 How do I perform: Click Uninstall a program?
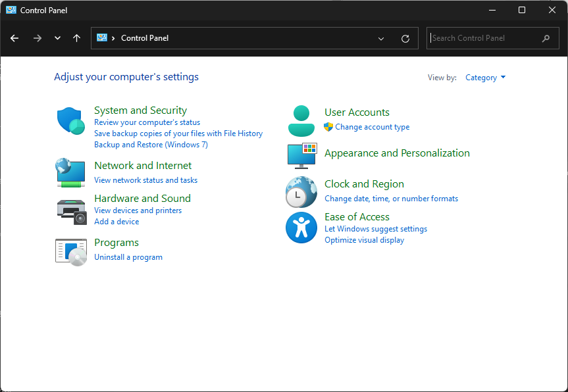click(x=128, y=257)
